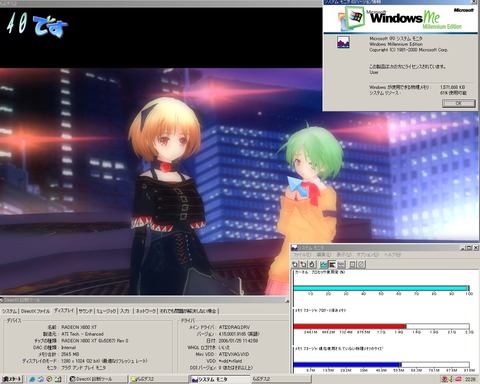480x384 pixels.
Task: Click the システム モニタ taskbar button
Action: coord(219,379)
